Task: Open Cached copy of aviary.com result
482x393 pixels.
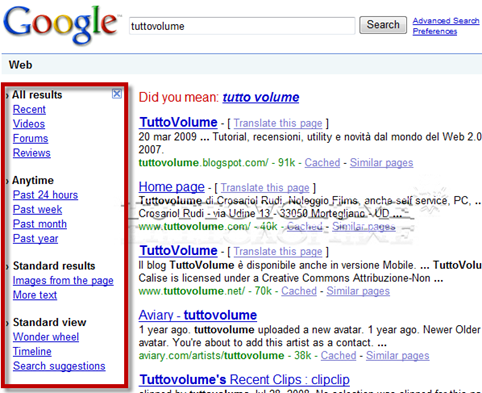Action: (x=338, y=355)
